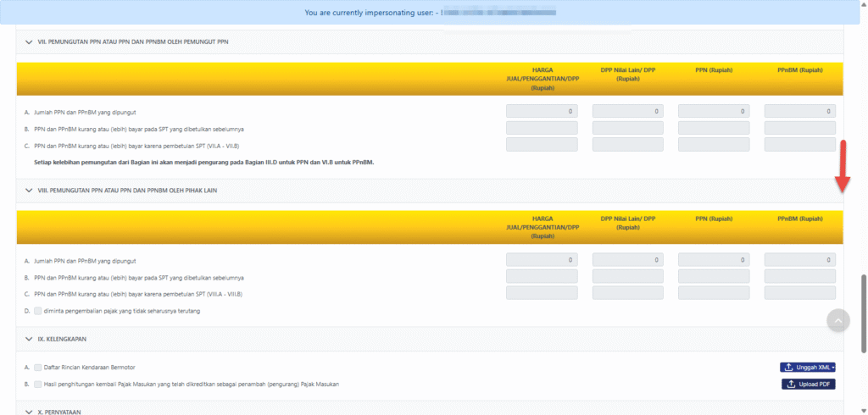Collapse section VII Pemungutan oleh Pemungut PPN
This screenshot has width=868, height=415.
29,41
